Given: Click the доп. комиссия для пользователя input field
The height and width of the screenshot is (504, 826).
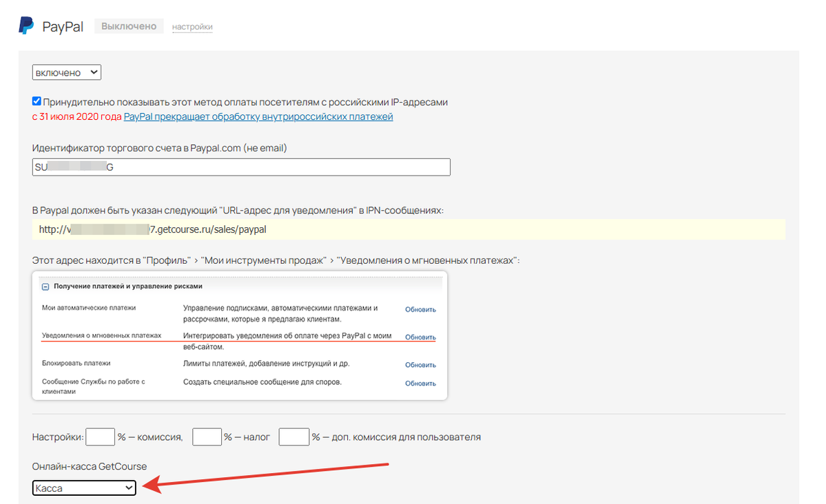Looking at the screenshot, I should point(294,437).
